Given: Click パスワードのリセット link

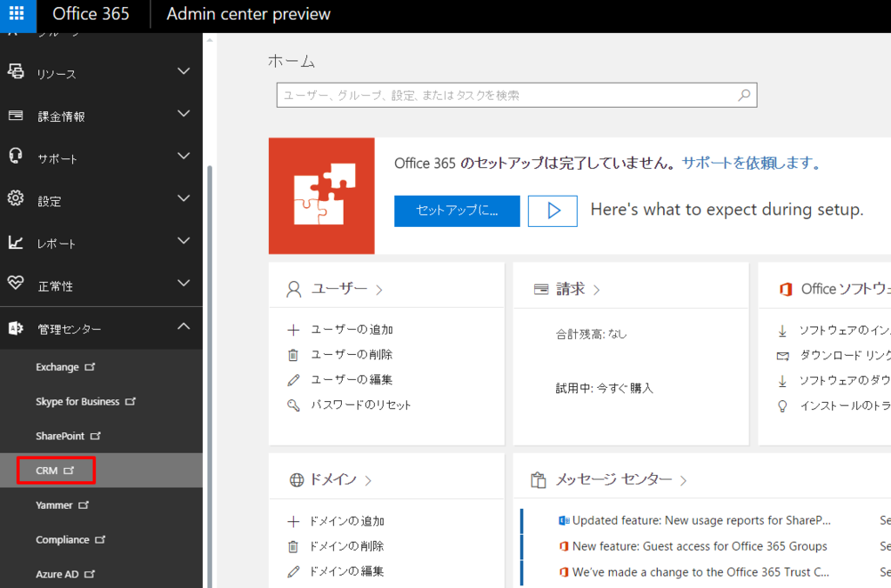Looking at the screenshot, I should click(x=360, y=405).
